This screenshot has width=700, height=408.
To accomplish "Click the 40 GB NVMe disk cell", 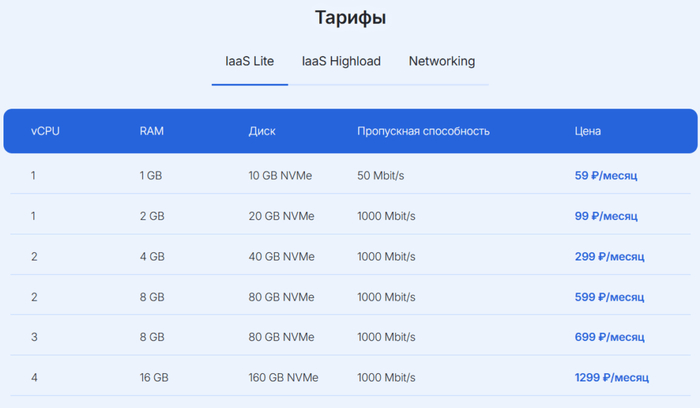I will coord(281,257).
